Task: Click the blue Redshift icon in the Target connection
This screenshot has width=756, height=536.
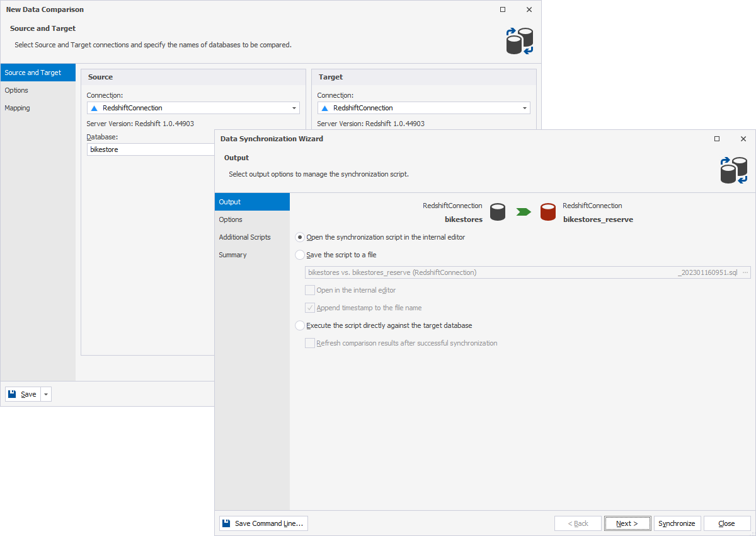Action: [x=325, y=108]
